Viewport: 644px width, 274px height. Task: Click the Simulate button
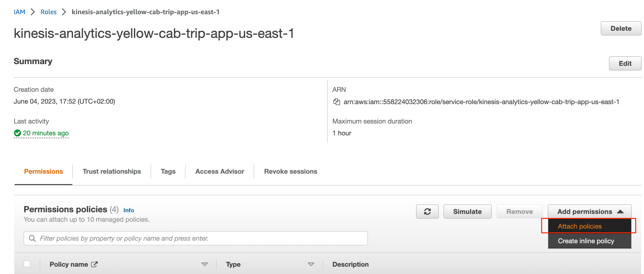tap(467, 212)
